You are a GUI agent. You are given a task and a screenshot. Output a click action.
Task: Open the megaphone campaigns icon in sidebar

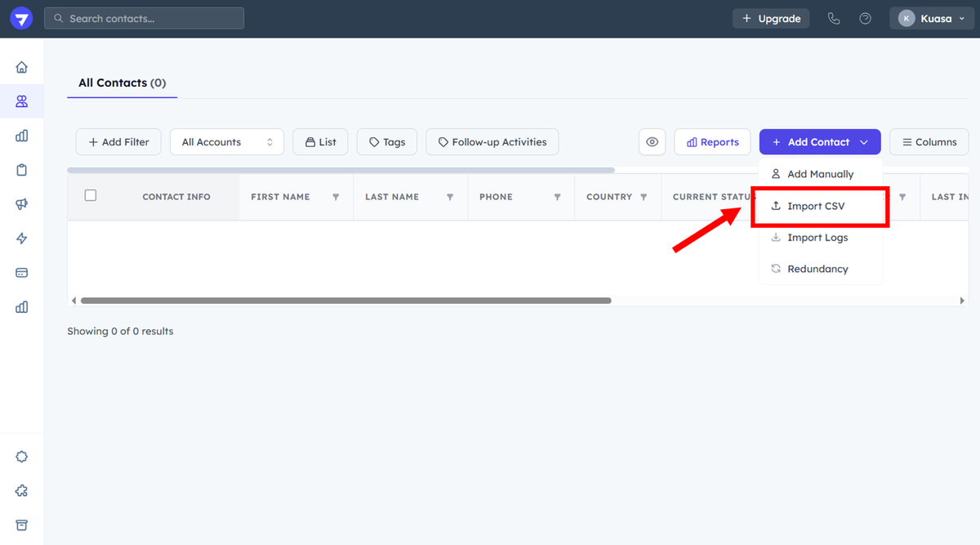pos(22,204)
